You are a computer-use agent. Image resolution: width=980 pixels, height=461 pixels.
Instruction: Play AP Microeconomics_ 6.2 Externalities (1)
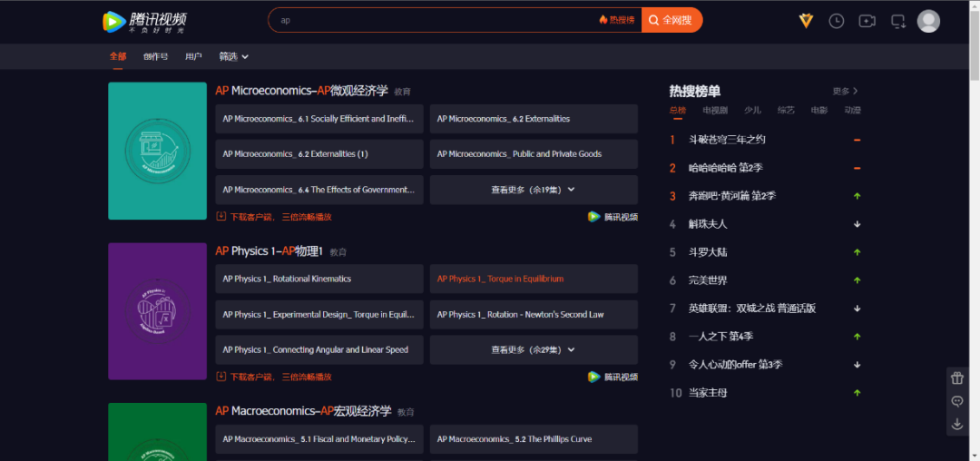click(319, 154)
